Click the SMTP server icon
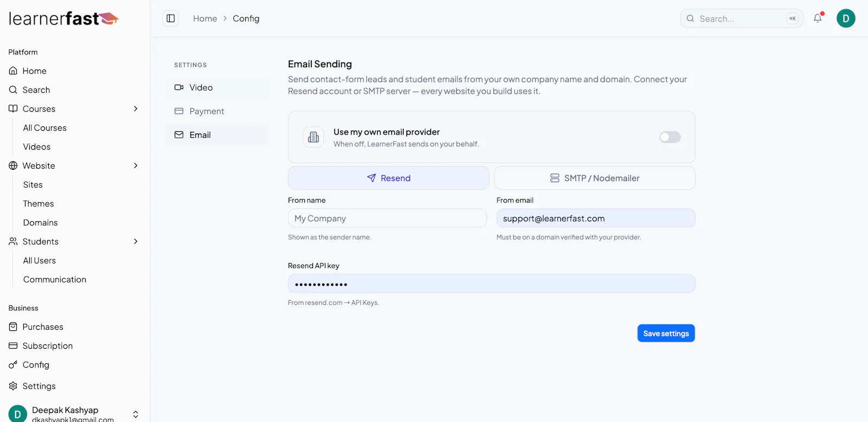Viewport: 868px width, 422px height. pyautogui.click(x=554, y=178)
